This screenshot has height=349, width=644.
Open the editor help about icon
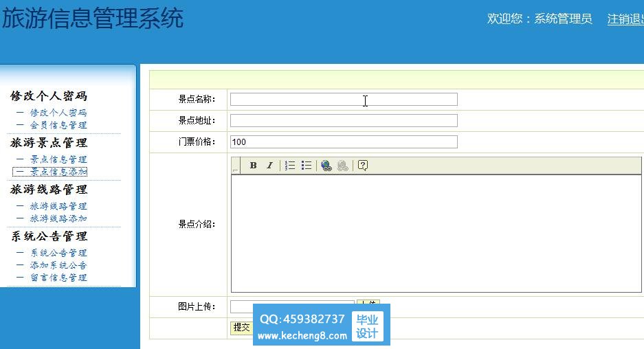click(363, 165)
